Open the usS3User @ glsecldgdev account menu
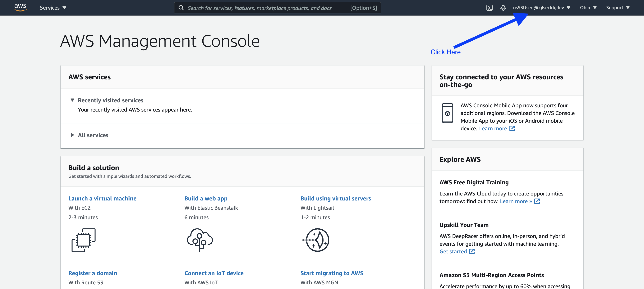 point(541,8)
